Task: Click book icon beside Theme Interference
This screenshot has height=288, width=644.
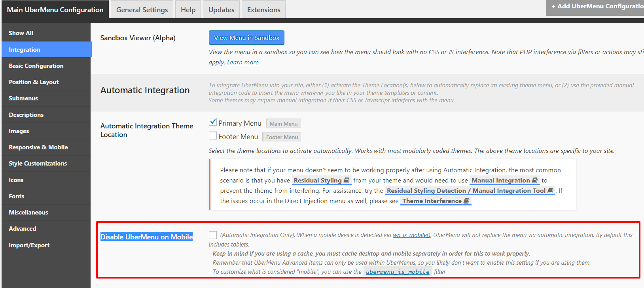Action: coord(466,201)
